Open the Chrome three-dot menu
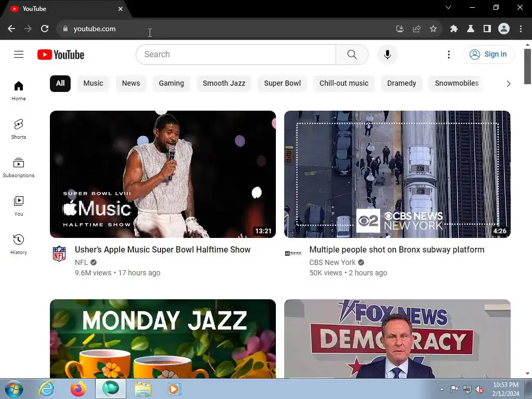532x399 pixels. (521, 29)
